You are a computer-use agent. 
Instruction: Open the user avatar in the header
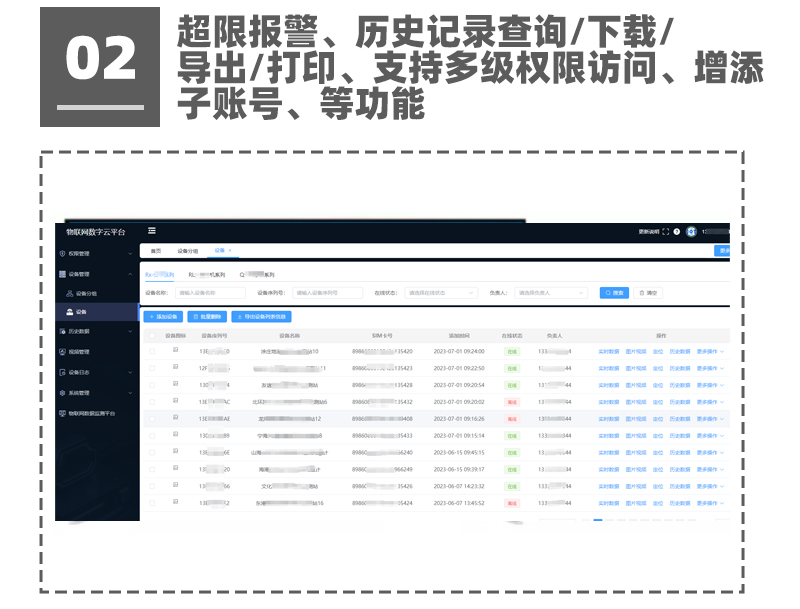pyautogui.click(x=691, y=232)
